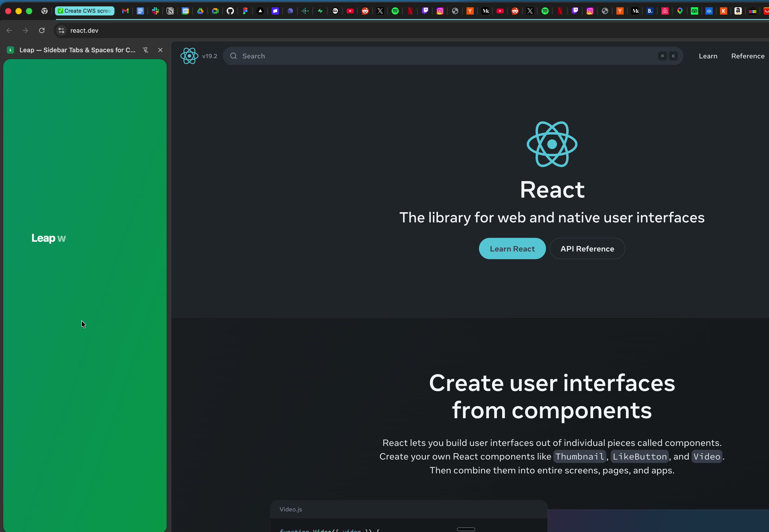Click the Thumbnail inline code text
769x532 pixels.
click(580, 456)
